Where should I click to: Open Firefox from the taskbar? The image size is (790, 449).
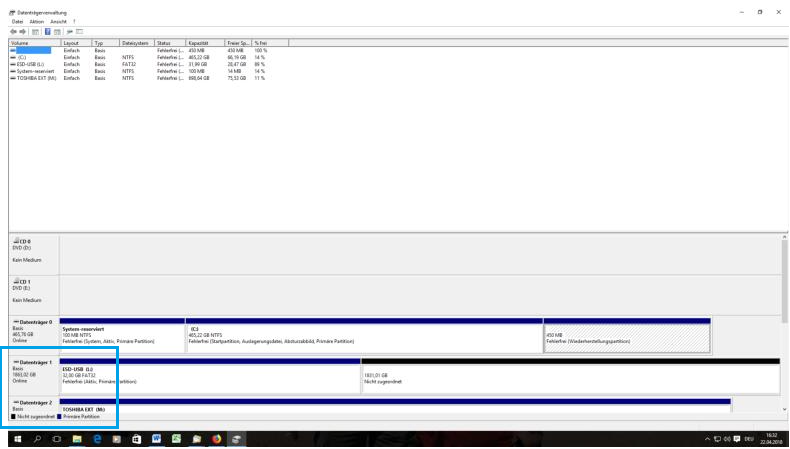click(x=217, y=439)
